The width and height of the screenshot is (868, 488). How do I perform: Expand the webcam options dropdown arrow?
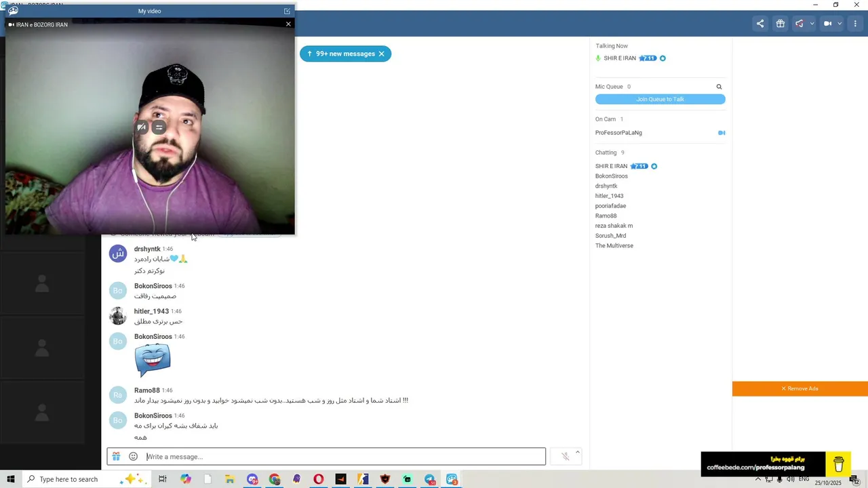pos(840,24)
